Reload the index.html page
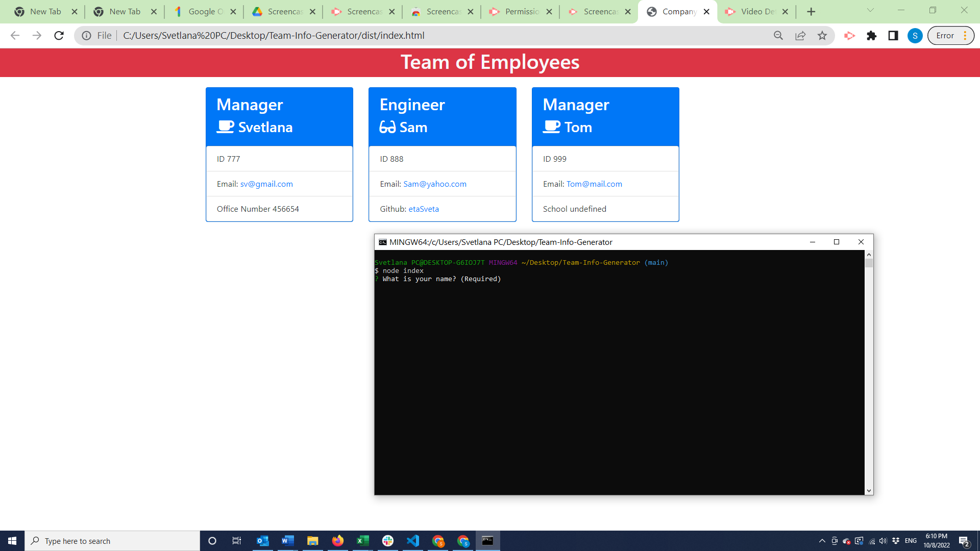Screen dimensions: 980x551 tap(59, 36)
